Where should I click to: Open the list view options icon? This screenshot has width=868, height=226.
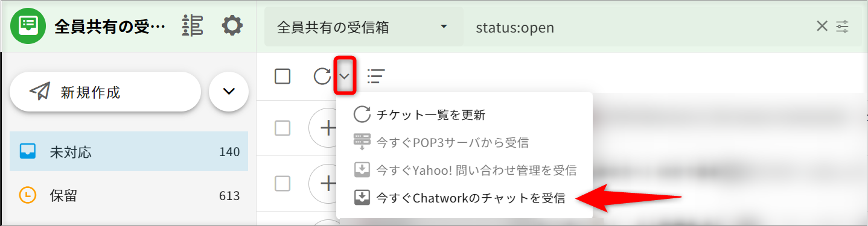pyautogui.click(x=376, y=76)
